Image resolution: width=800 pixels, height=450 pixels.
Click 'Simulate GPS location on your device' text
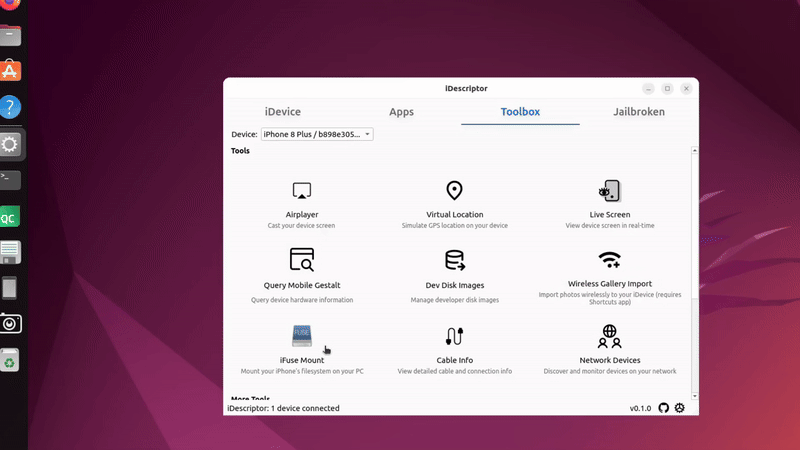point(455,226)
